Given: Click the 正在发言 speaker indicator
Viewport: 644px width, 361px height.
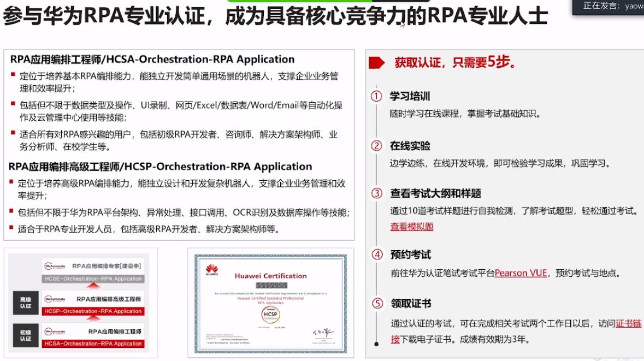Looking at the screenshot, I should [608, 6].
